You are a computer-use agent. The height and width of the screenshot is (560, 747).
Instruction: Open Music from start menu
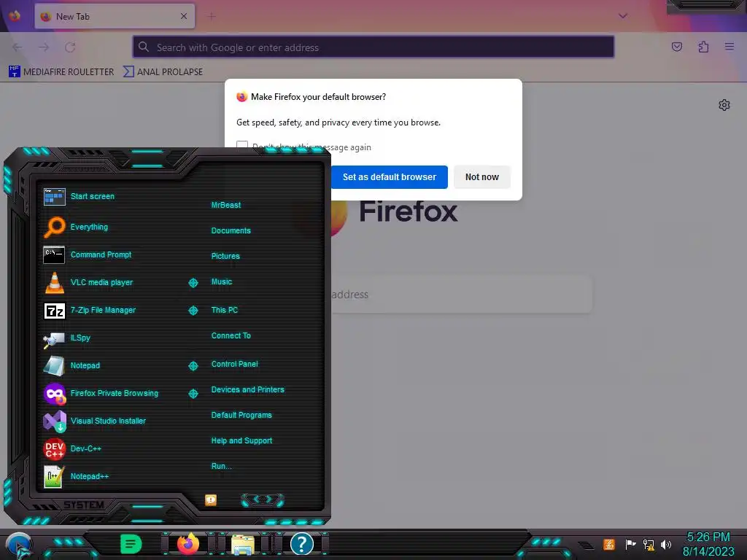[222, 282]
